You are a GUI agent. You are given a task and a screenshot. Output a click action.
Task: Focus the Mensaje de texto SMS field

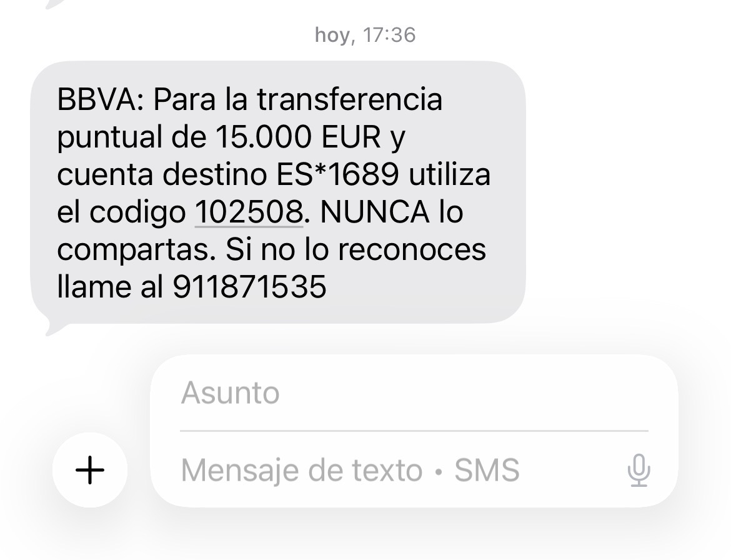(x=401, y=470)
